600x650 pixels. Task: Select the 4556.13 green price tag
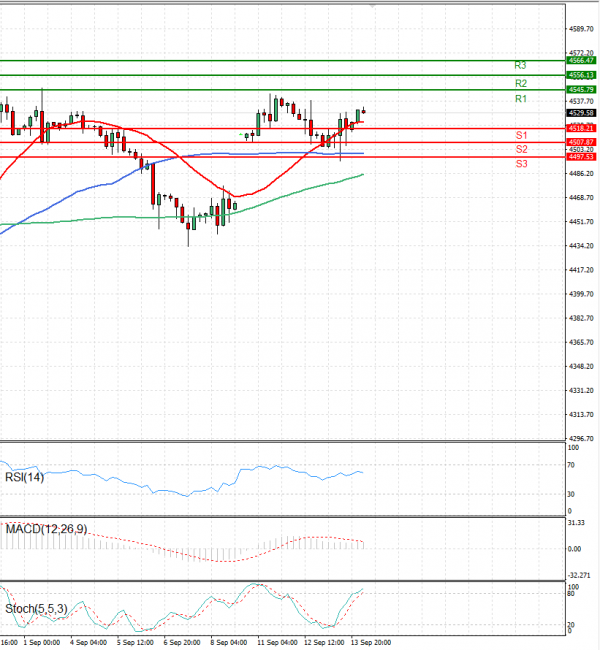point(581,75)
